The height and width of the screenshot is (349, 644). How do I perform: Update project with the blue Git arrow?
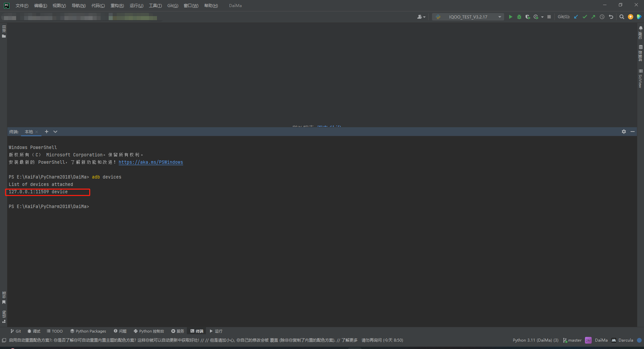point(576,17)
